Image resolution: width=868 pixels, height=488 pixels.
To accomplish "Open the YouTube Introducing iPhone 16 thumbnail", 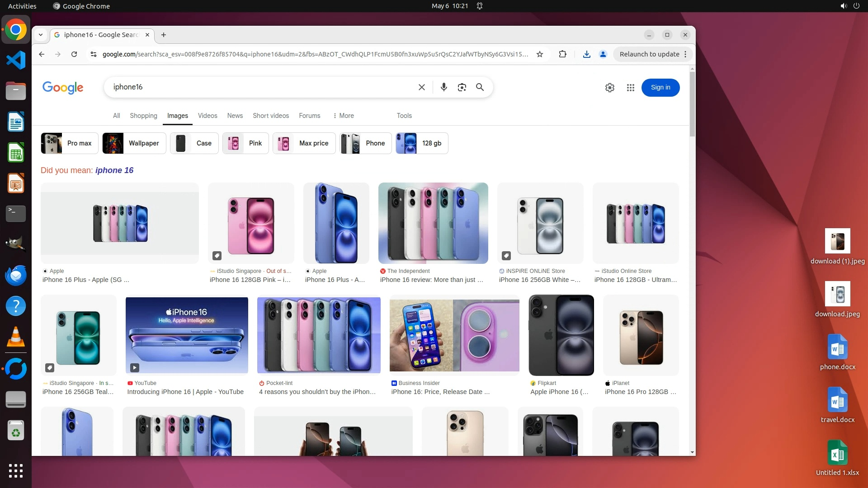I will (x=187, y=335).
